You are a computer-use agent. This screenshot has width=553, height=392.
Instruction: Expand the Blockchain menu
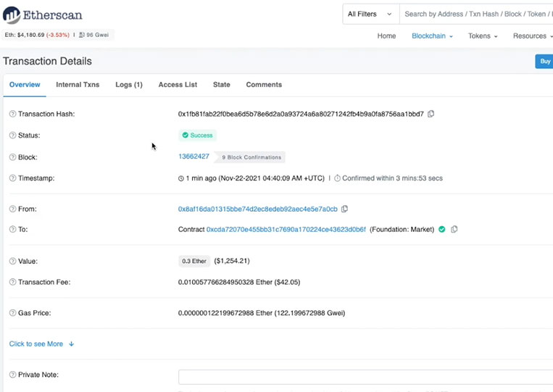click(x=432, y=36)
